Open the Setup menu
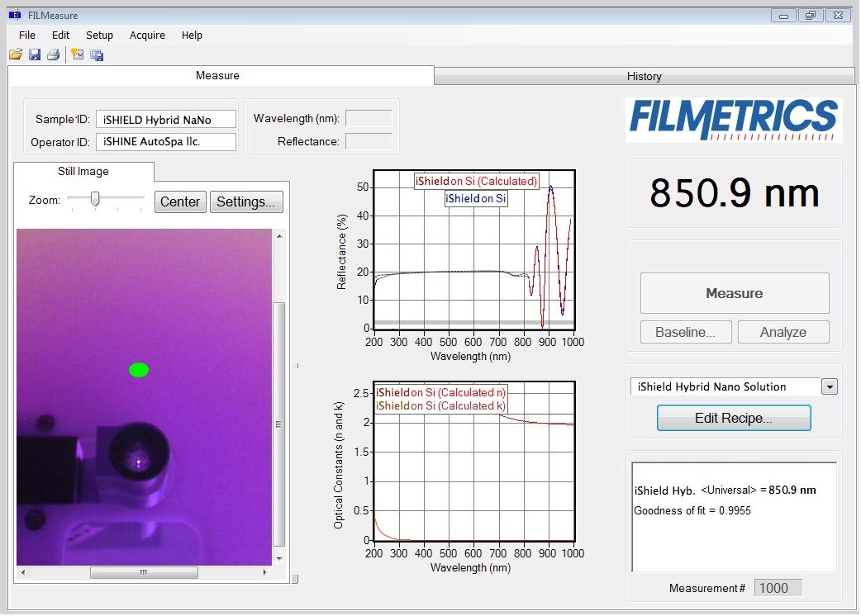 (99, 36)
